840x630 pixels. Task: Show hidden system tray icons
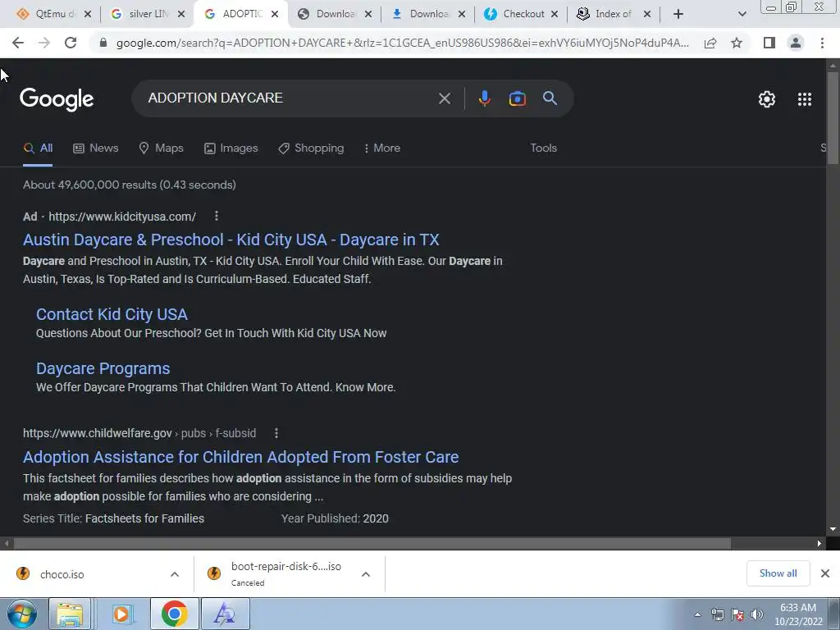tap(697, 614)
